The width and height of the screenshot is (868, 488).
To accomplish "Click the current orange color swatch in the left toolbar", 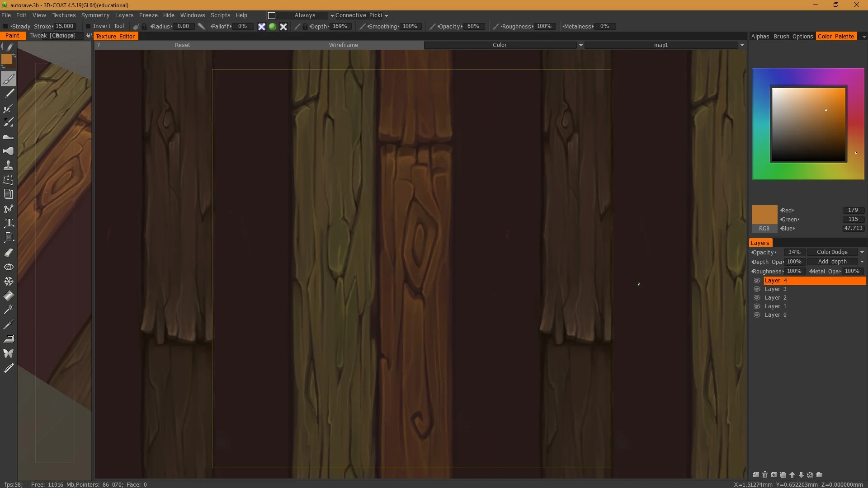I will 7,59.
